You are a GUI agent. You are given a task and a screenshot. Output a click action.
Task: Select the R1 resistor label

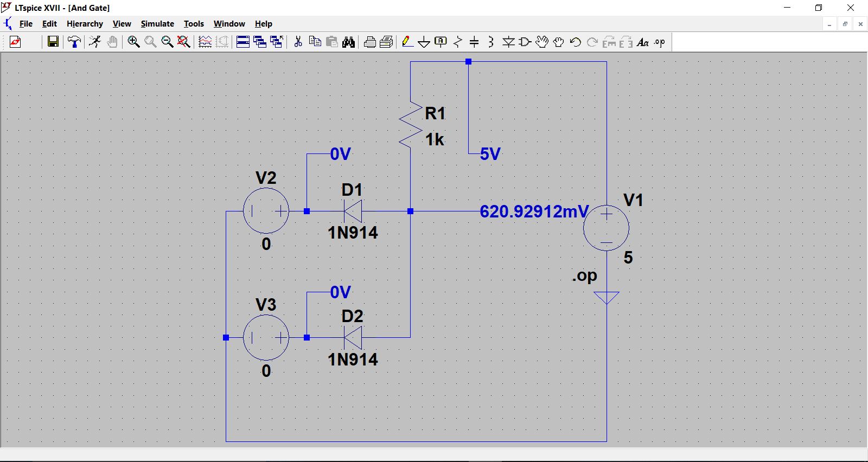(435, 113)
